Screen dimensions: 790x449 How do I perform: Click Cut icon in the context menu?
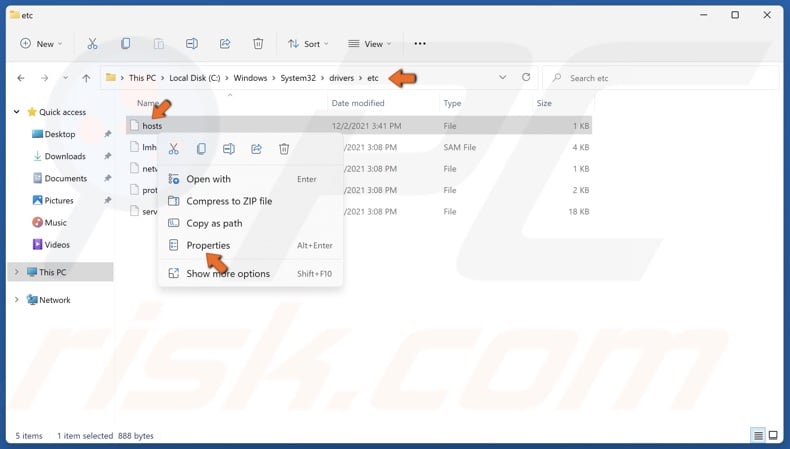click(x=174, y=149)
